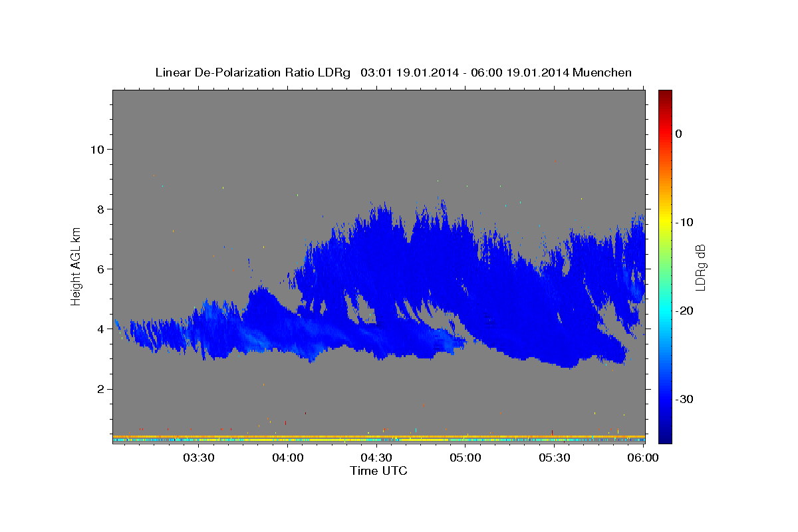Click the 05:30 time tick label

pyautogui.click(x=555, y=458)
